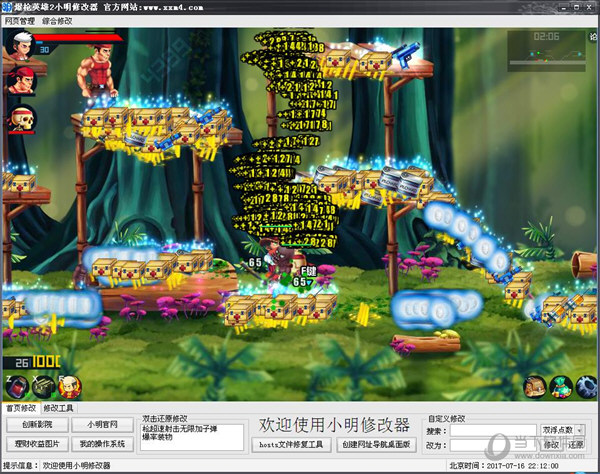Click the 理财收益图片 button
Image resolution: width=600 pixels, height=474 pixels.
coord(37,444)
